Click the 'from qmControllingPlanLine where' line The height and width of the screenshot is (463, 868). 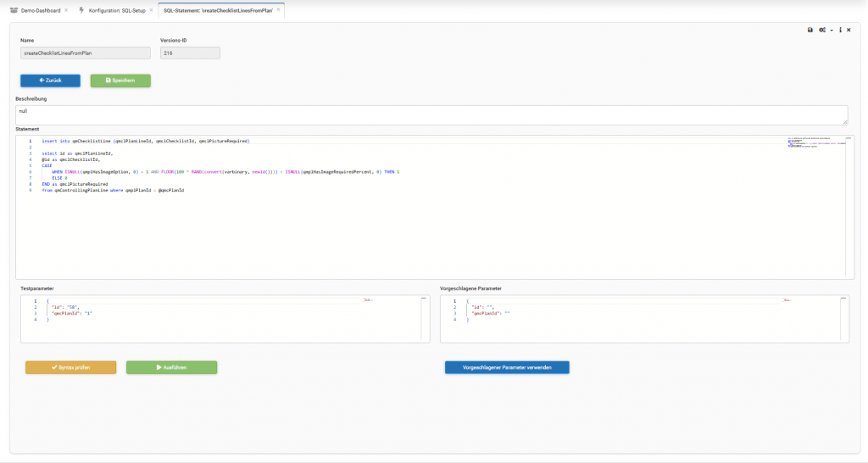(x=113, y=190)
